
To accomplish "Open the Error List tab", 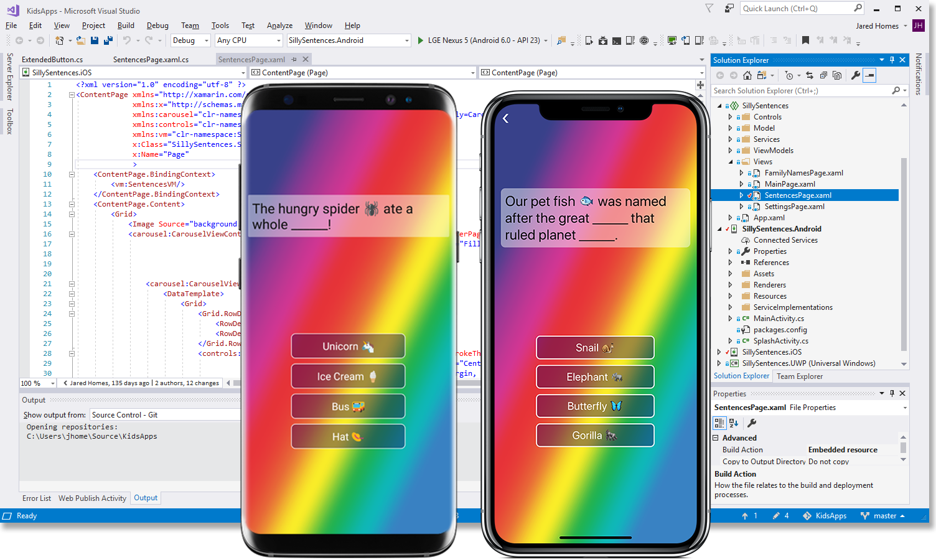I will pyautogui.click(x=37, y=498).
